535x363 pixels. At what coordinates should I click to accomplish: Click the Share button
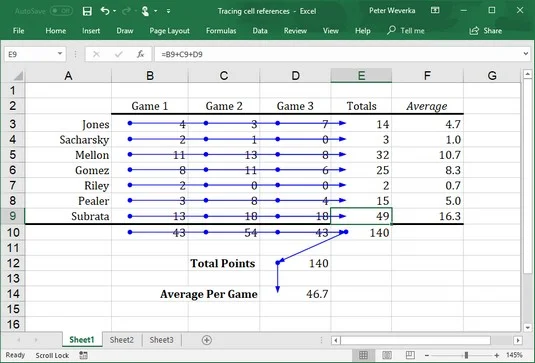pyautogui.click(x=486, y=31)
